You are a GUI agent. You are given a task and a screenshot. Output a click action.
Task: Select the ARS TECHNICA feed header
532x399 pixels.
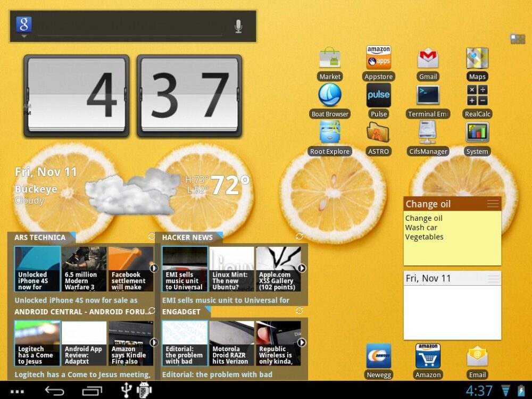point(40,238)
